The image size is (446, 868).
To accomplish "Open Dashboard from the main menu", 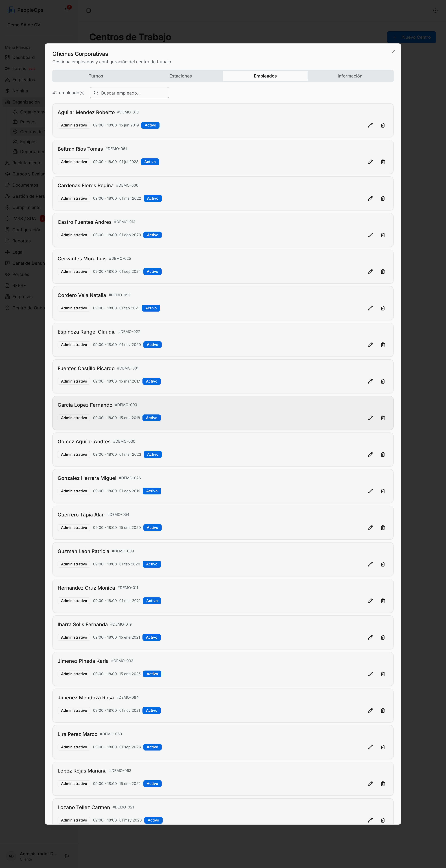I will (x=24, y=57).
